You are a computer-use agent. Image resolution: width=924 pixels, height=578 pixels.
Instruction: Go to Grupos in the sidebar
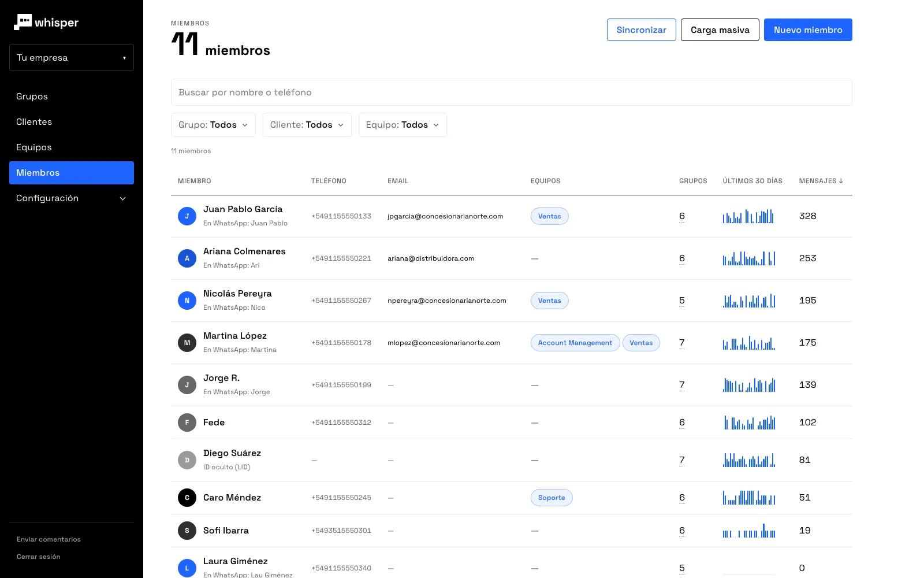pyautogui.click(x=72, y=97)
